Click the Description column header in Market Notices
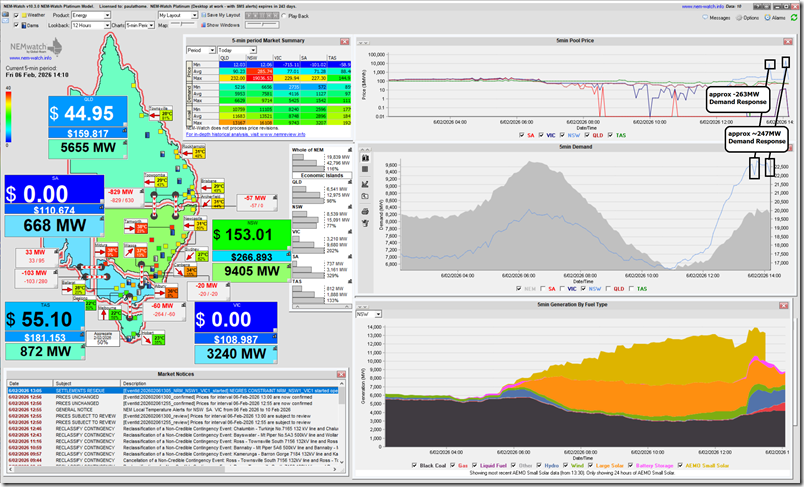This screenshot has height=487, width=804. 230,383
